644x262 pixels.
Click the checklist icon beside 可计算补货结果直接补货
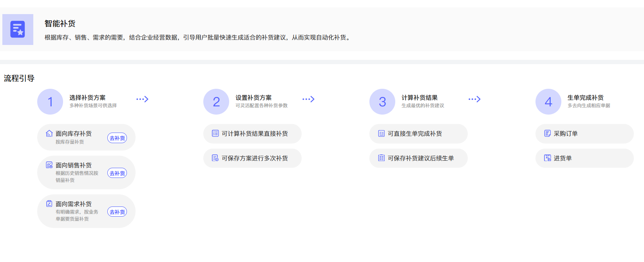click(215, 133)
